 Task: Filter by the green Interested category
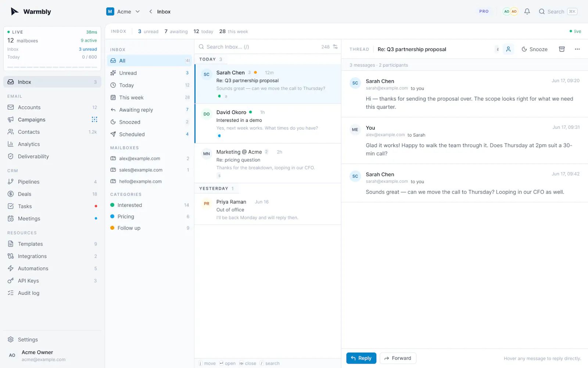[150, 205]
